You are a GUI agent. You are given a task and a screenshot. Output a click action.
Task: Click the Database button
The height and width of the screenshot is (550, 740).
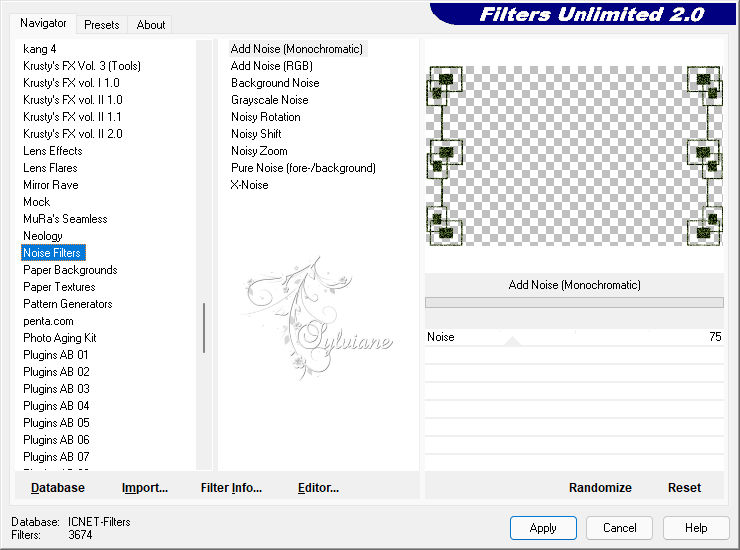pos(58,488)
